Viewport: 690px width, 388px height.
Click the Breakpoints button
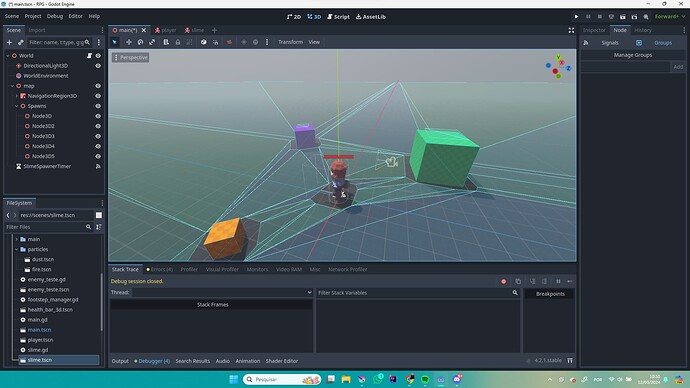550,294
